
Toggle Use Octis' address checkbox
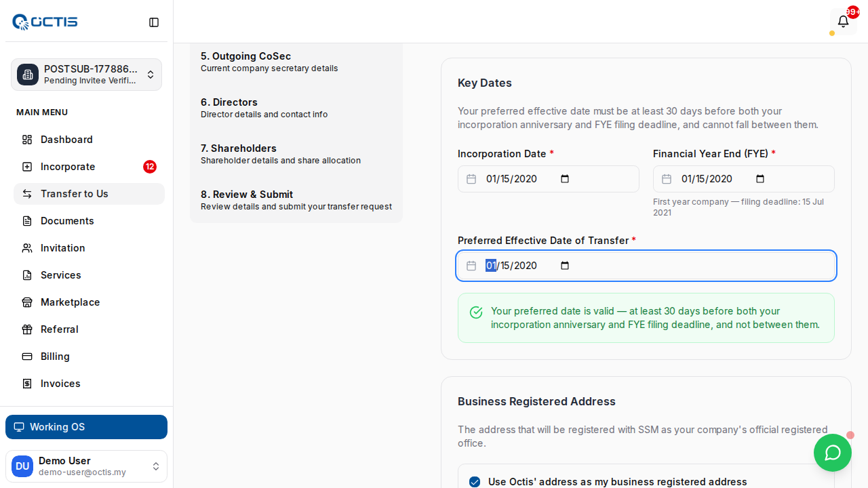click(475, 482)
